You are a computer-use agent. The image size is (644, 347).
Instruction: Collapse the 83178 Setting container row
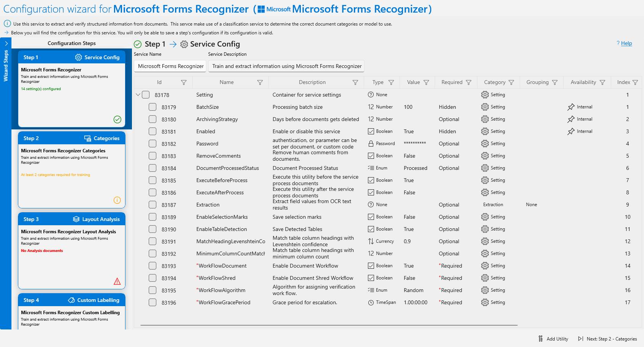(x=138, y=95)
